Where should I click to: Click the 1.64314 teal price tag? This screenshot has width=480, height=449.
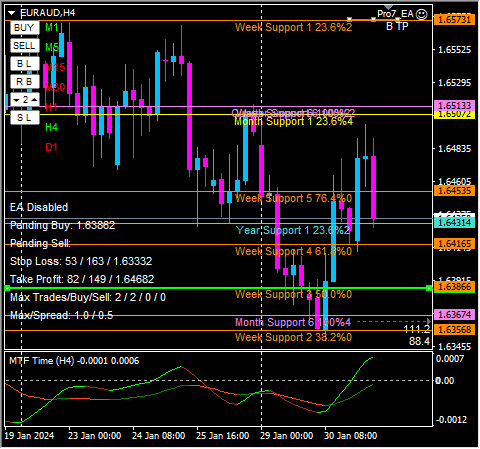(454, 222)
